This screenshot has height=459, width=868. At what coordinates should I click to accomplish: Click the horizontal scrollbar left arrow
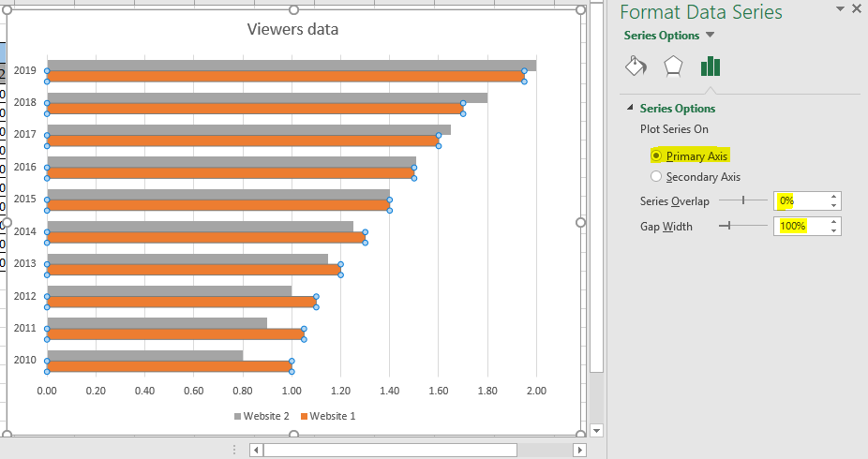coord(256,451)
